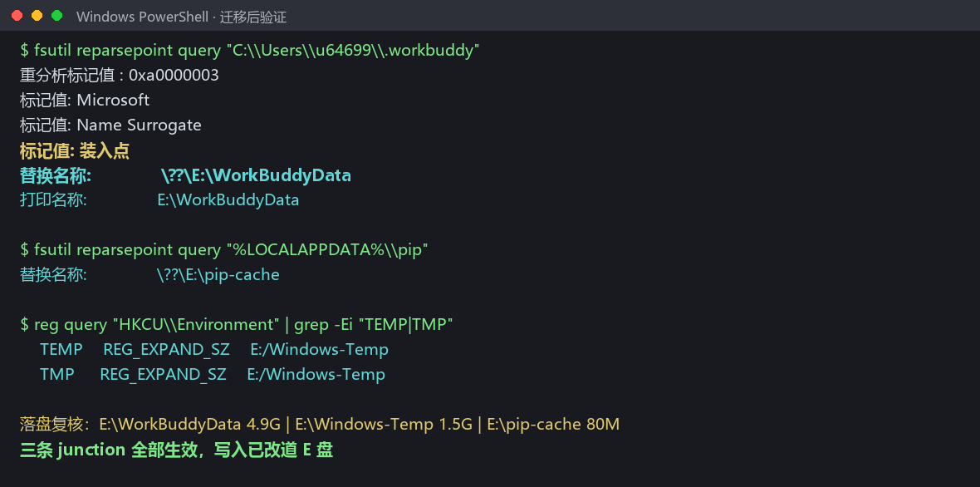The image size is (980, 487).
Task: Click the green maximize window dot
Action: 56,16
